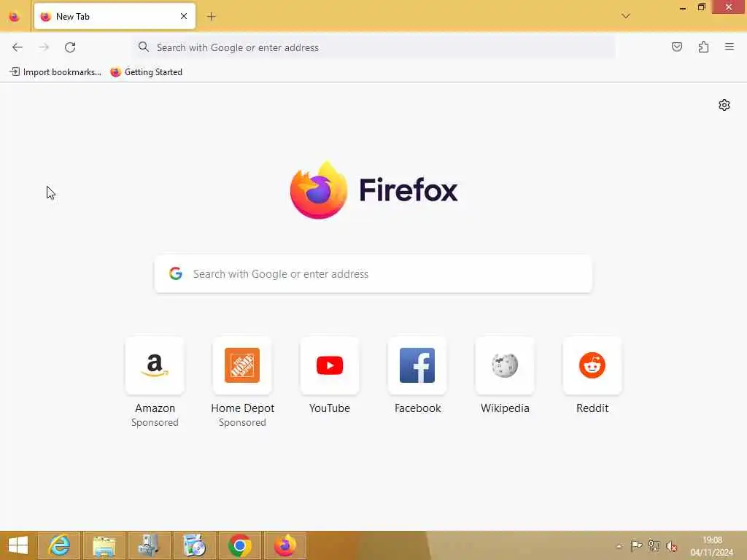Viewport: 747px width, 560px height.
Task: Focus the top address bar field
Action: tap(374, 47)
